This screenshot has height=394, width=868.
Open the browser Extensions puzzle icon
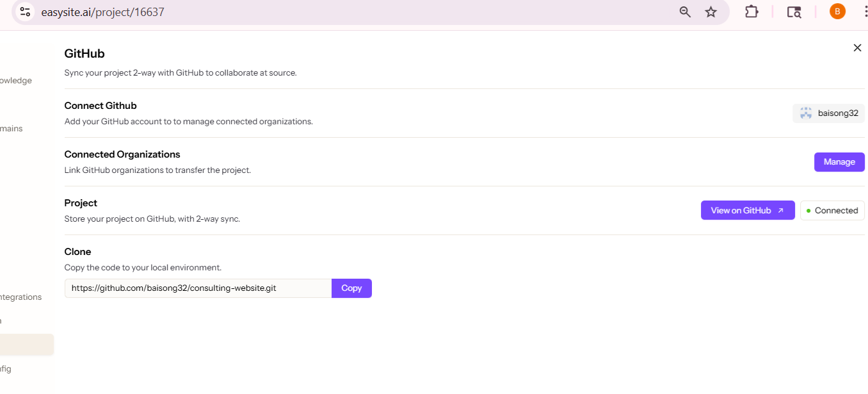[751, 12]
